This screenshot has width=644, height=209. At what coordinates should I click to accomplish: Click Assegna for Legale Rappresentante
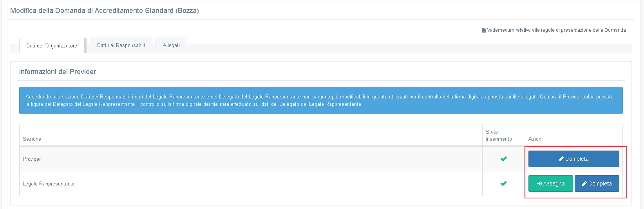550,184
